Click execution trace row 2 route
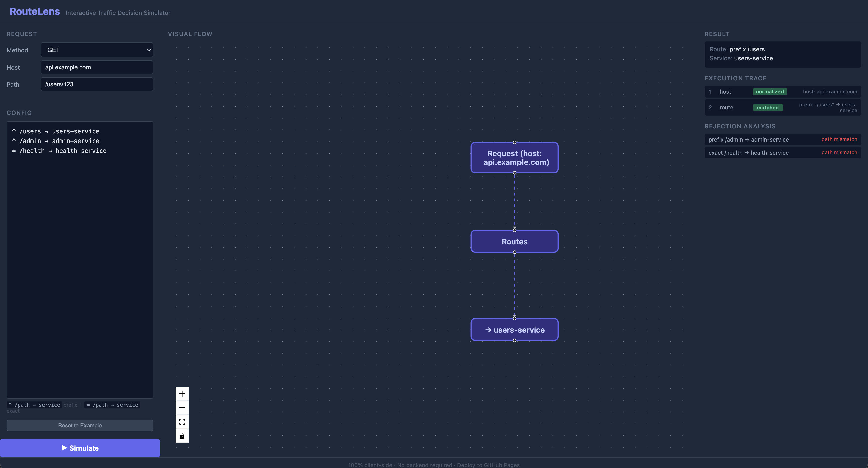 (x=783, y=108)
